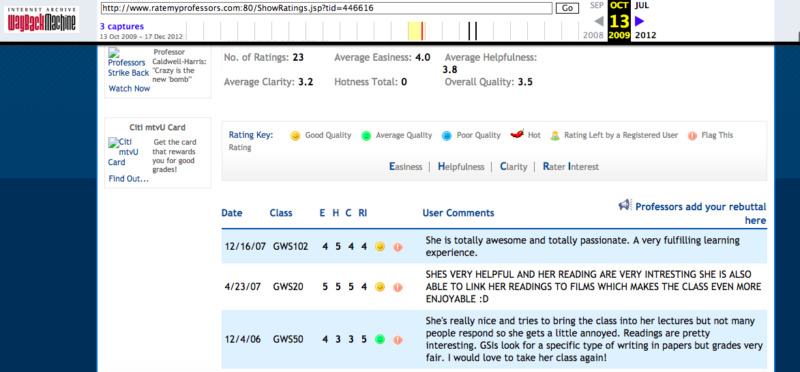The width and height of the screenshot is (800, 372).
Task: Flag the 12/4/06 GWS50 rating
Action: coord(398,340)
